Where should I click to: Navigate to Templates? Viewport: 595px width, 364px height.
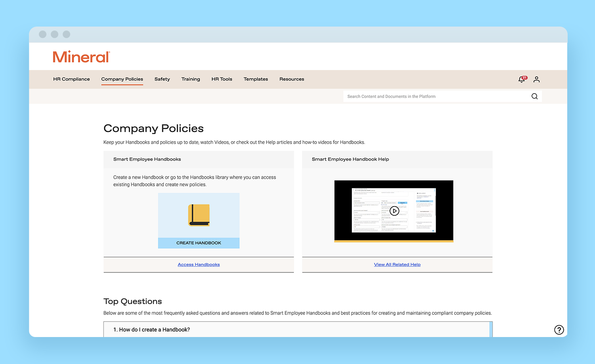coord(256,79)
